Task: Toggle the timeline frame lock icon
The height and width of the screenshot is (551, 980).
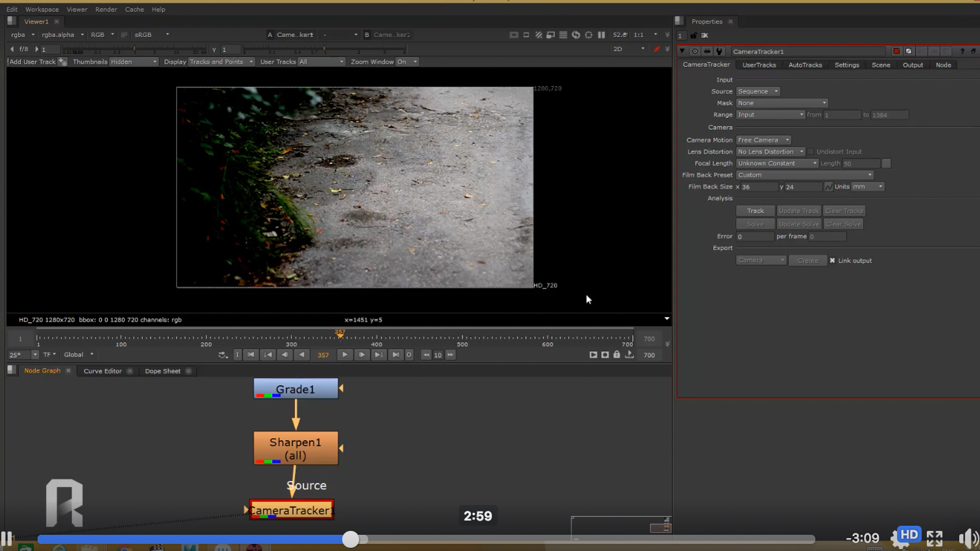Action: (x=617, y=355)
